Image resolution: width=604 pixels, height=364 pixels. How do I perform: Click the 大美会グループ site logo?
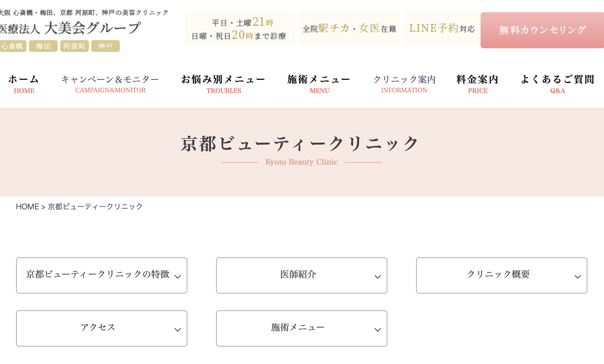click(x=71, y=28)
